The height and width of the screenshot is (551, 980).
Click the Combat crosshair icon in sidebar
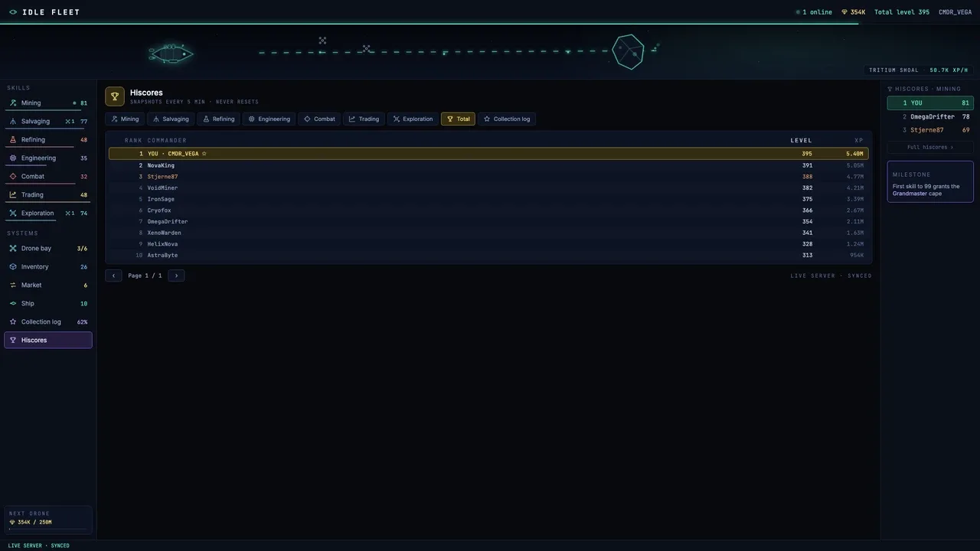tap(13, 177)
